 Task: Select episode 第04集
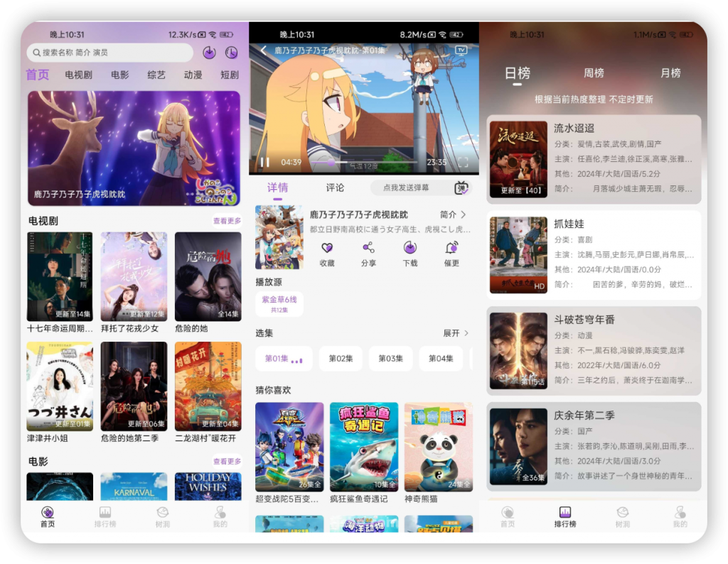click(x=441, y=359)
